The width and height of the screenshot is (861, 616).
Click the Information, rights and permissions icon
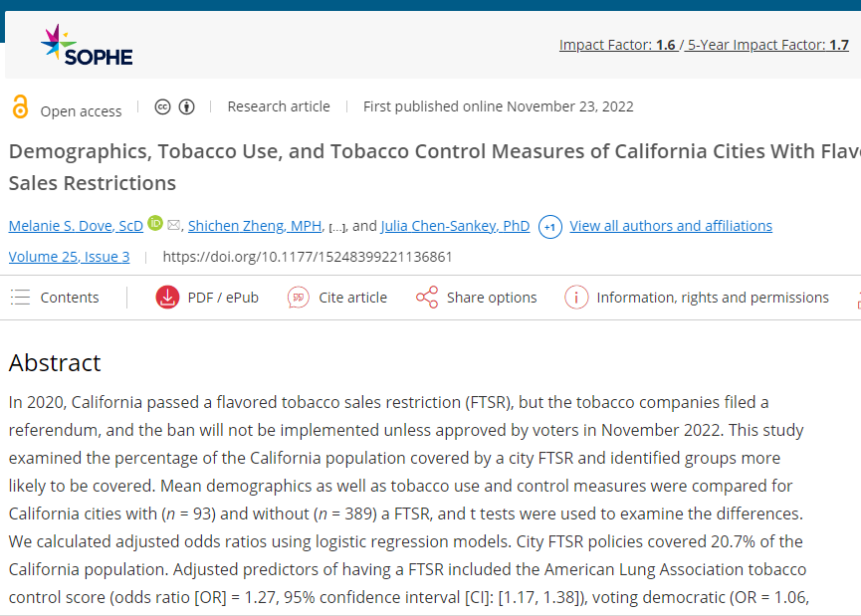[576, 298]
